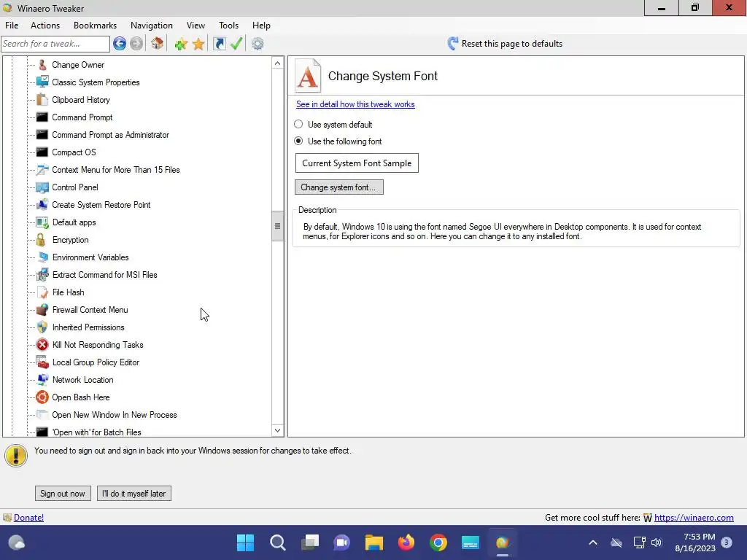Viewport: 747px width, 560px height.
Task: Select 'Open with' for Batch Files item
Action: click(97, 432)
